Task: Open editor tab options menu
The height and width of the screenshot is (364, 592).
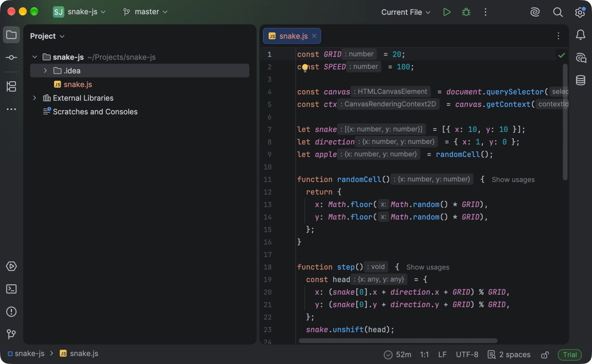Action: 559,36
